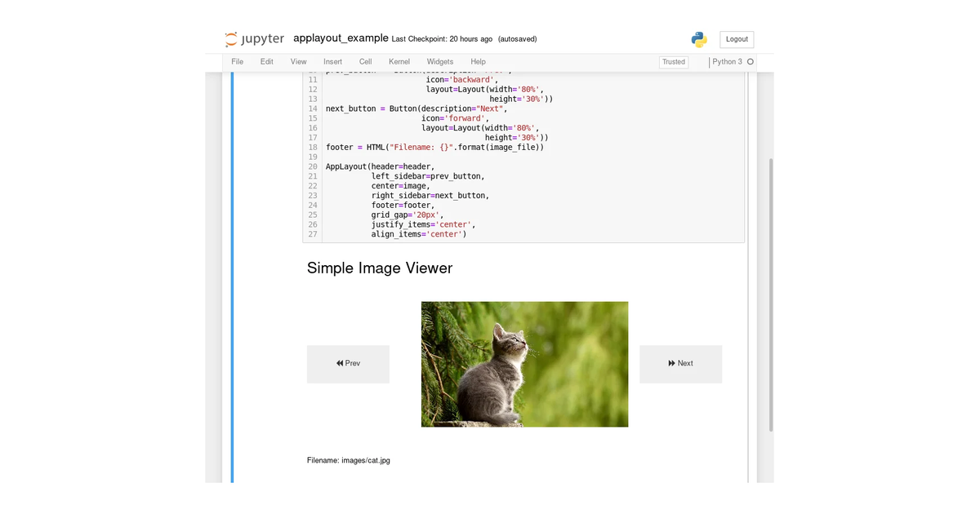Expand the Insert menu

click(x=332, y=62)
